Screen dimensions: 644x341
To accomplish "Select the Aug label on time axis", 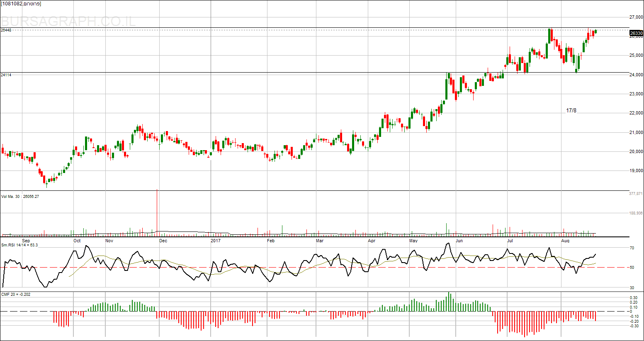I will (x=565, y=241).
